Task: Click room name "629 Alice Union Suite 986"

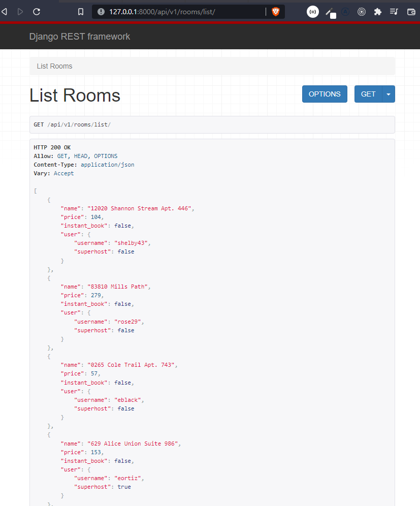Action: point(133,444)
